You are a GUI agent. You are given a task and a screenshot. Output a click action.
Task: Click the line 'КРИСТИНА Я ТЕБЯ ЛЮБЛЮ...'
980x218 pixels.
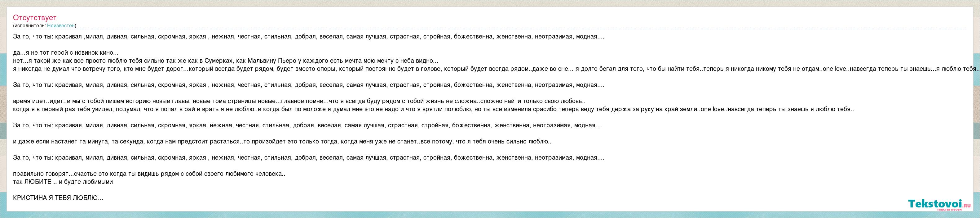pyautogui.click(x=58, y=198)
